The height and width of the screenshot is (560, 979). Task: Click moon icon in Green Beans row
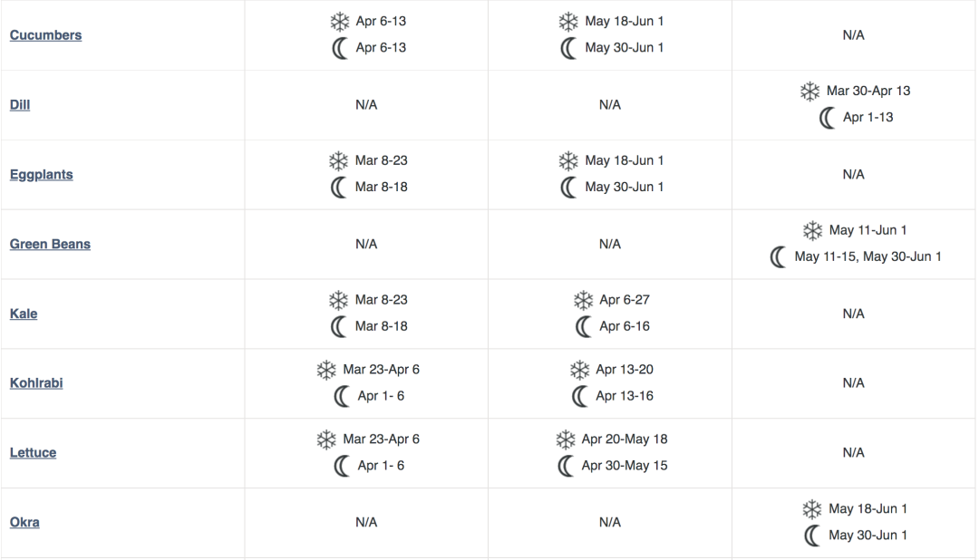point(778,257)
